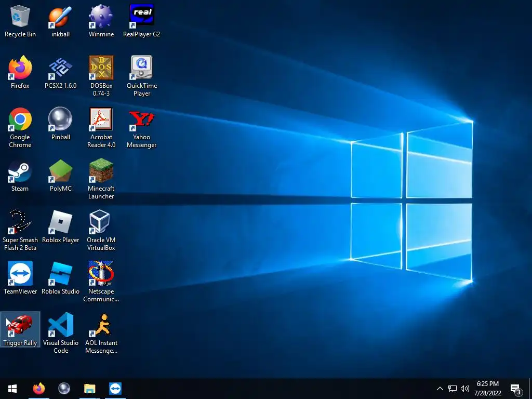Open the Action Center notifications
This screenshot has height=399, width=532.
[516, 389]
